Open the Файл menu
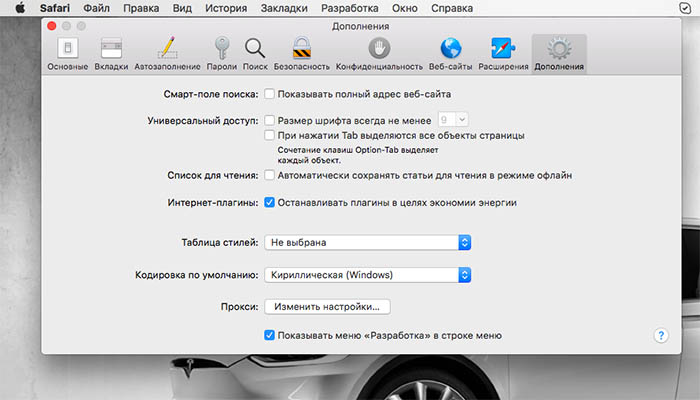 pos(96,8)
